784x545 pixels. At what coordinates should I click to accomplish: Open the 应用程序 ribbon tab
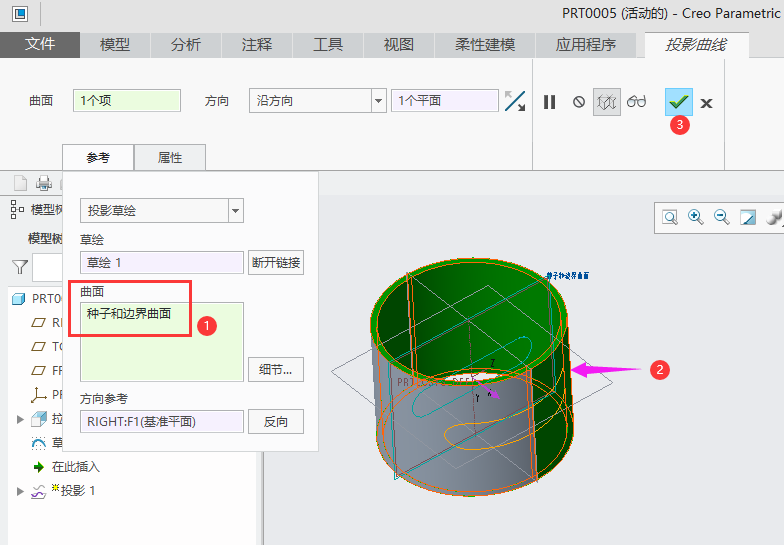pos(586,44)
